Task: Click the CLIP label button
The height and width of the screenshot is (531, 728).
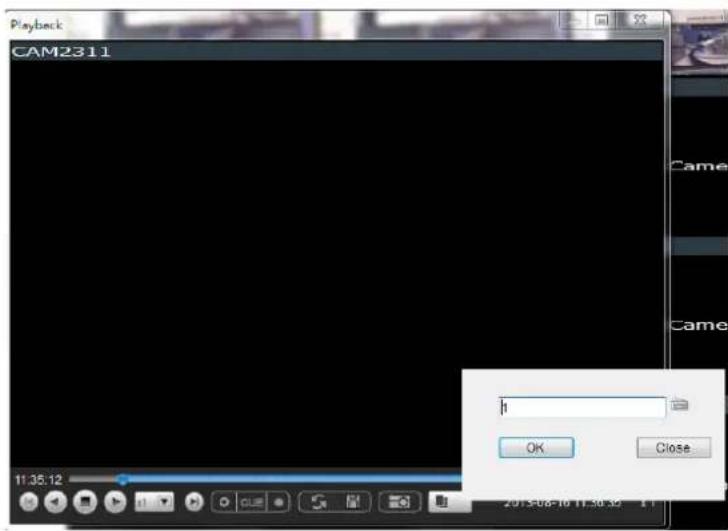Action: [x=252, y=502]
